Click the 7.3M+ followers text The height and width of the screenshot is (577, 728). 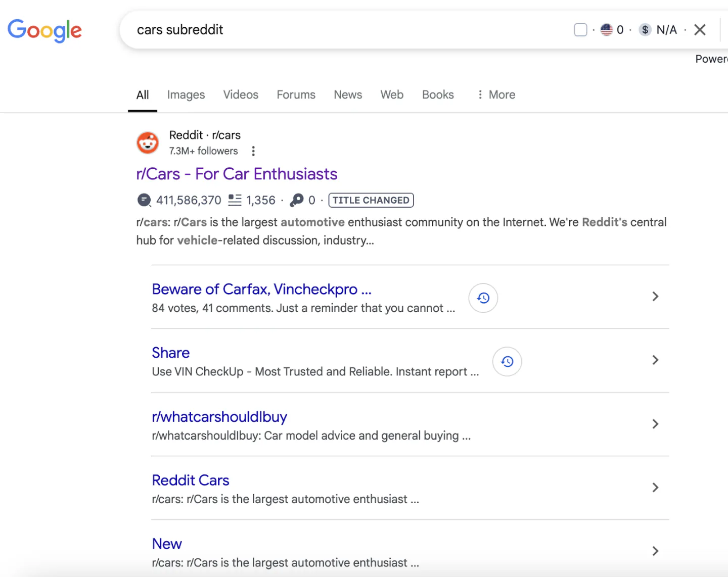(203, 151)
